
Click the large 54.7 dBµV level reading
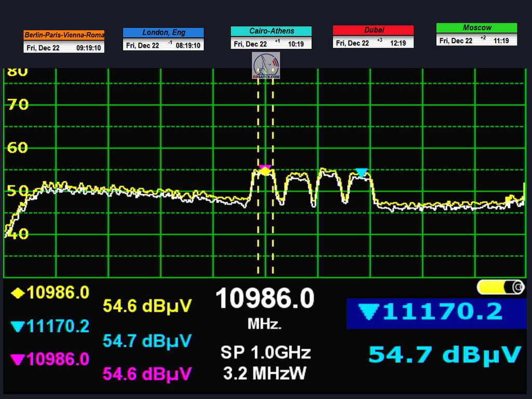[444, 354]
